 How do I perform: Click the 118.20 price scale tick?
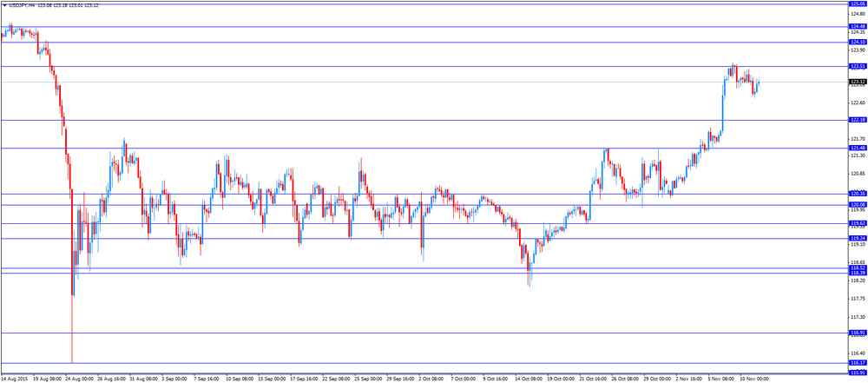(x=858, y=281)
